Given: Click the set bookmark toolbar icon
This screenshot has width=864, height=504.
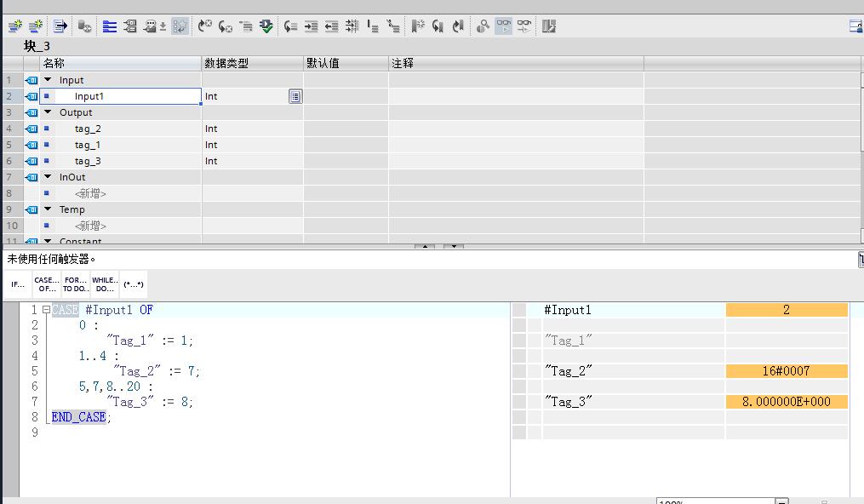Looking at the screenshot, I should point(418,26).
